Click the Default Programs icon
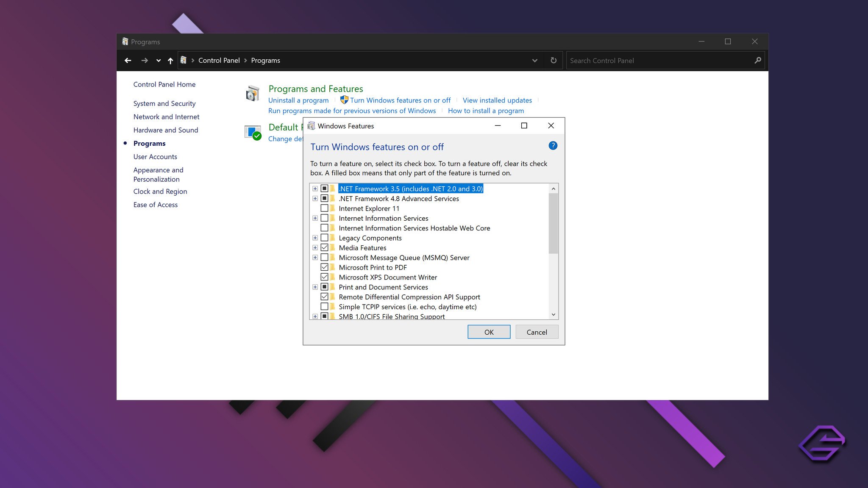The height and width of the screenshot is (488, 868). pyautogui.click(x=253, y=133)
